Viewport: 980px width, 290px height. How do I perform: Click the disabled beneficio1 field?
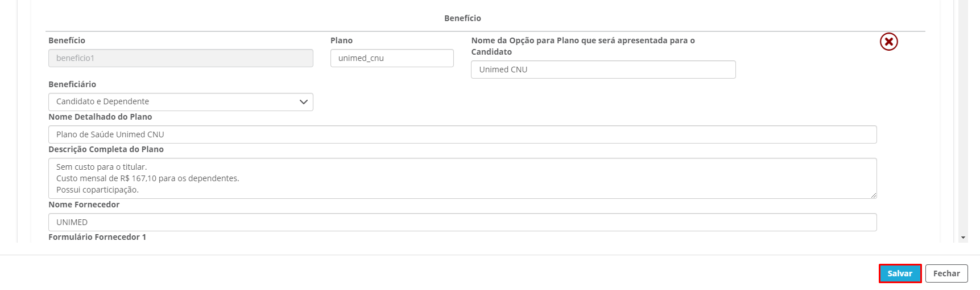180,58
